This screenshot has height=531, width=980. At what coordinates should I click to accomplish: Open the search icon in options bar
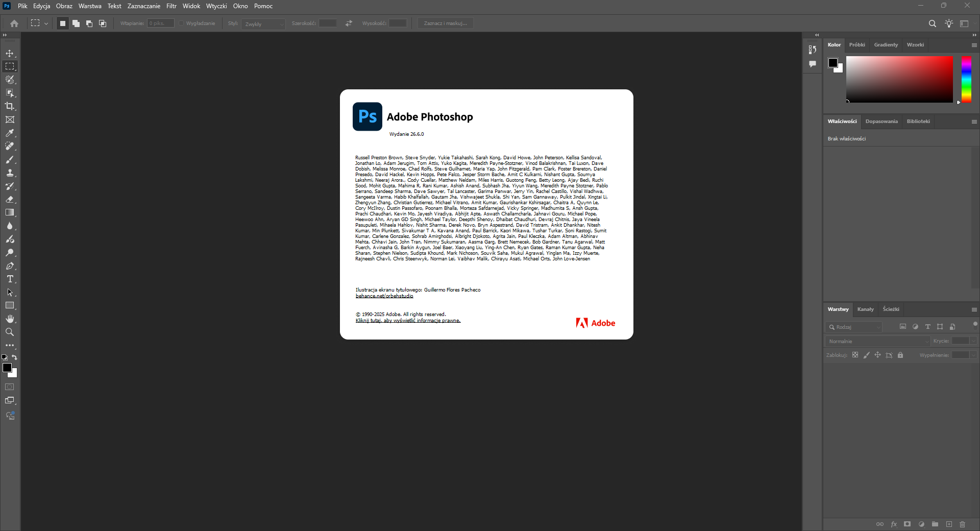click(933, 23)
